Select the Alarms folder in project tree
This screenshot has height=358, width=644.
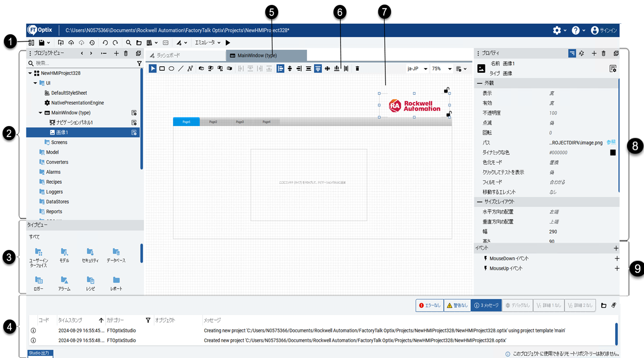tap(53, 172)
